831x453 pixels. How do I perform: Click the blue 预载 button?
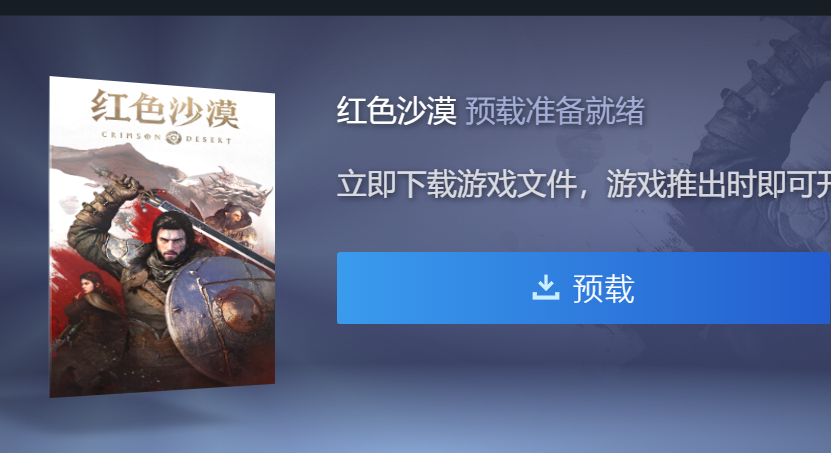point(584,288)
